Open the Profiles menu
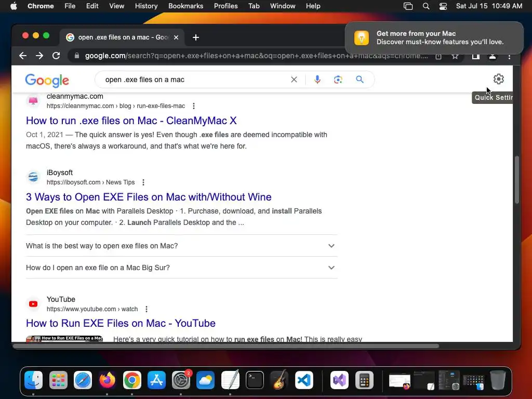 [x=225, y=6]
